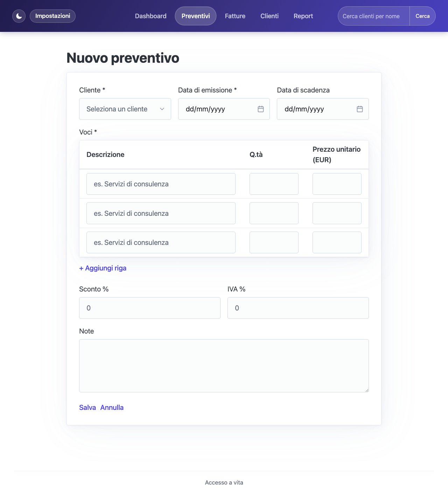The width and height of the screenshot is (448, 494).
Task: Click the third row Descrizione field
Action: (161, 242)
